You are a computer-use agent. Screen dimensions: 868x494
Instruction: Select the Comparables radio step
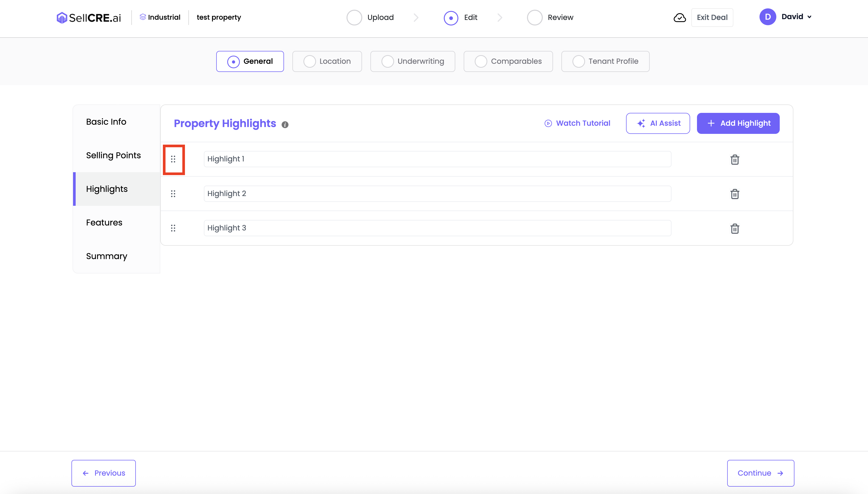coord(508,61)
